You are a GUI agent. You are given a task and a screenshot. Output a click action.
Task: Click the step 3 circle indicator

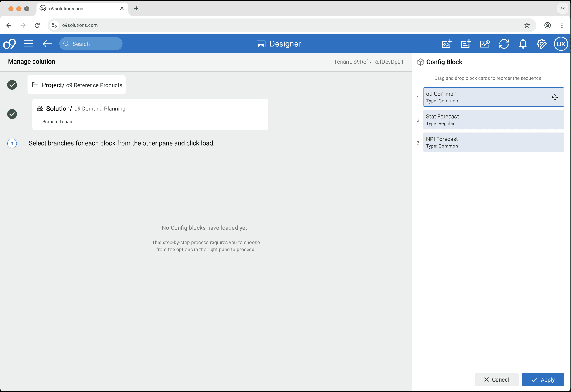click(x=12, y=144)
